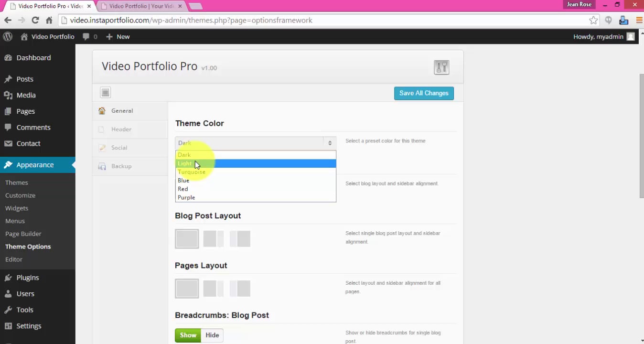Go to Widgets submenu

[x=17, y=208]
